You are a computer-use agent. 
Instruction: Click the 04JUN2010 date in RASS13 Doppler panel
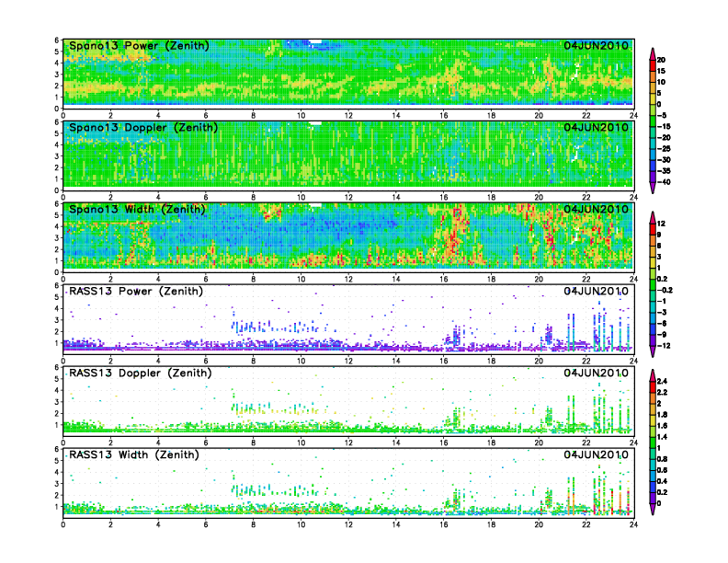(x=597, y=373)
